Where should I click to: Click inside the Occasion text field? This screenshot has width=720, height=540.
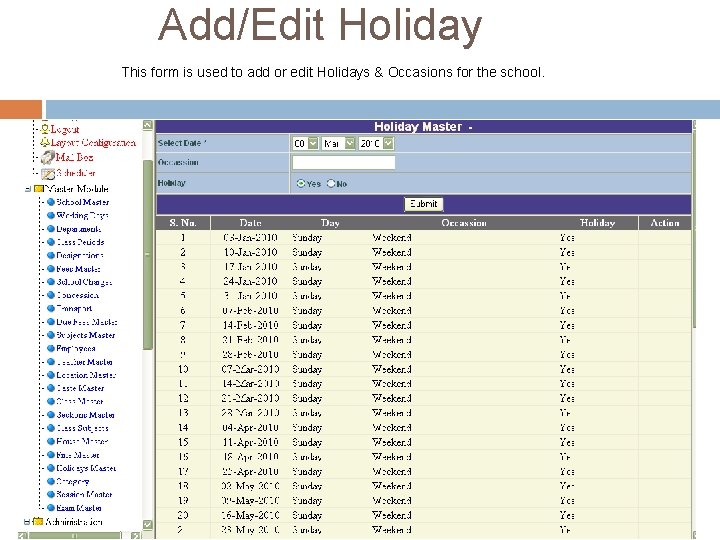click(x=343, y=162)
